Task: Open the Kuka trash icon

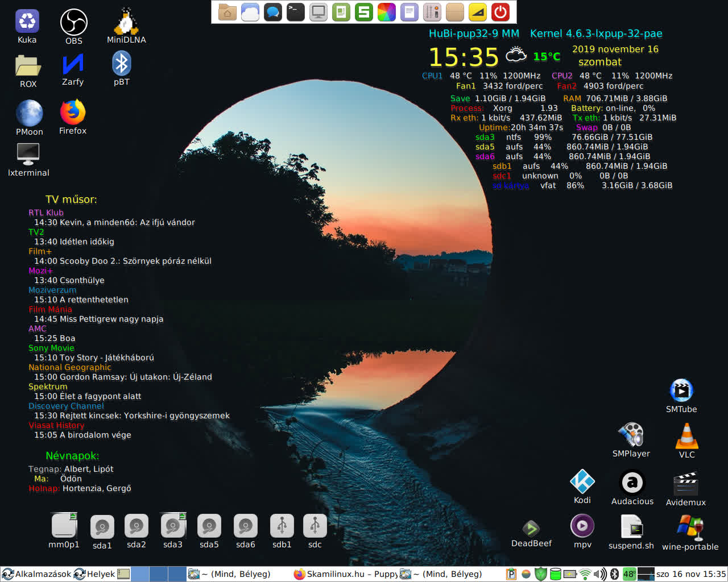Action: [x=27, y=21]
